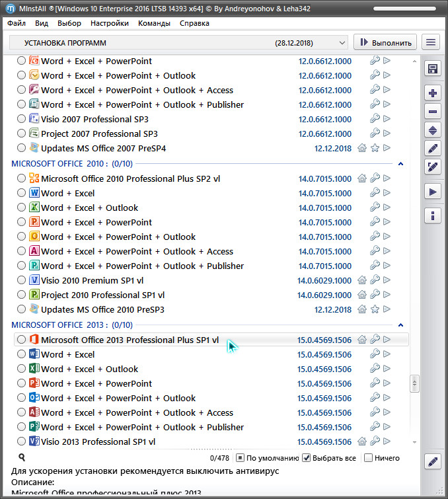Collapse the Microsoft Office 2010 group
Image resolution: width=448 pixels, height=499 pixels.
[400, 164]
